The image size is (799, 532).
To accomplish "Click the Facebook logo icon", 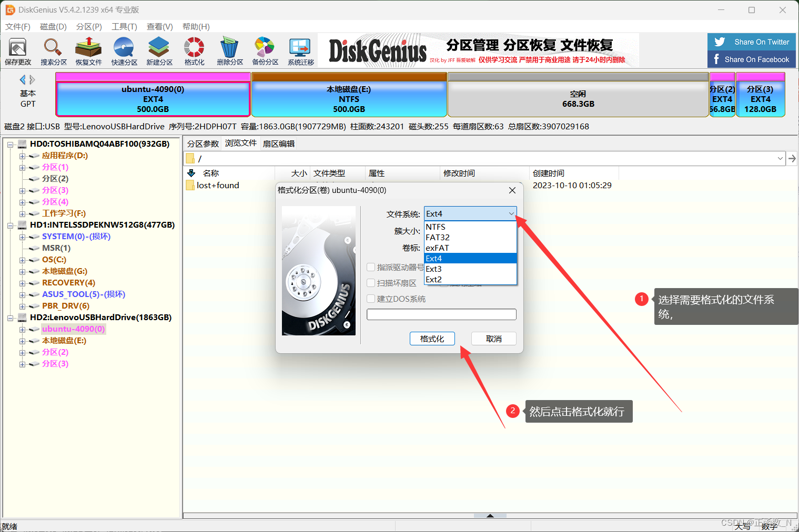I will (x=716, y=59).
